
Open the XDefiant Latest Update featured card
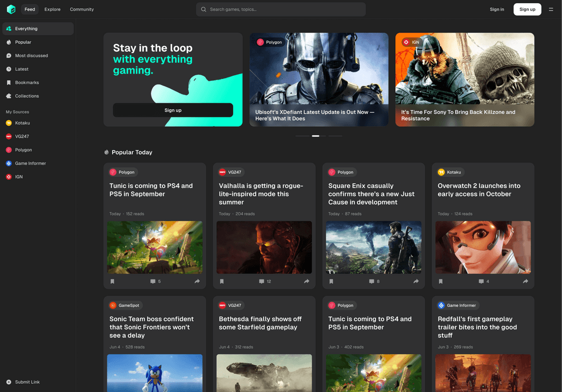point(319,80)
